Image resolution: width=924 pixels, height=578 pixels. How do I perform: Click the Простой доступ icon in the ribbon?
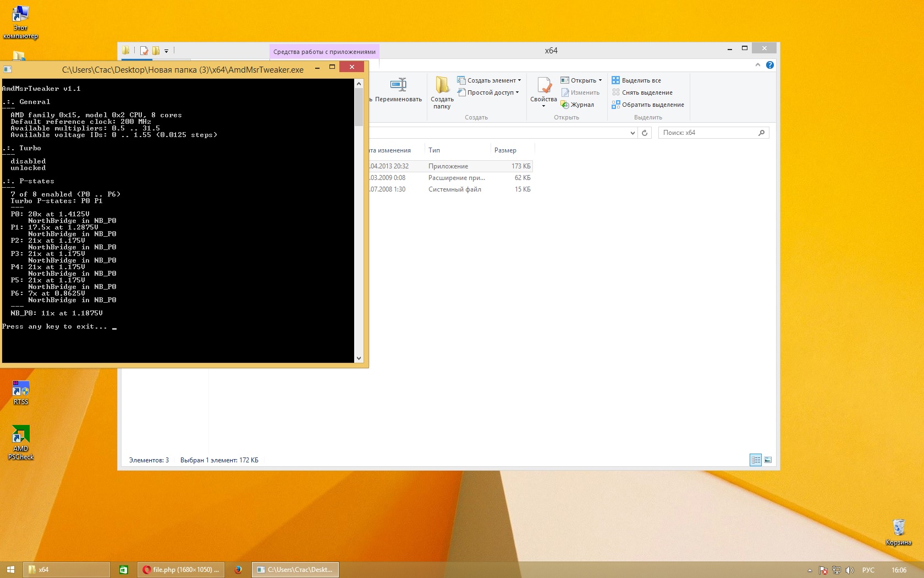461,92
